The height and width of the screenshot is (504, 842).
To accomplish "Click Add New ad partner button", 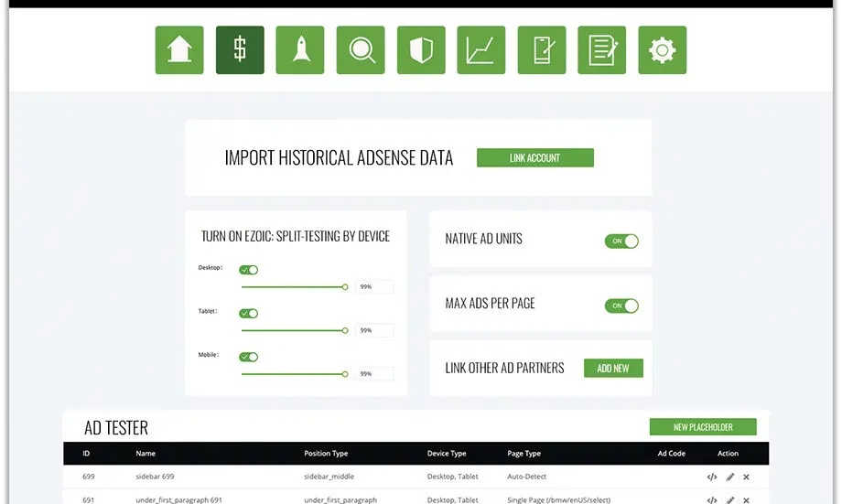I will tap(613, 369).
